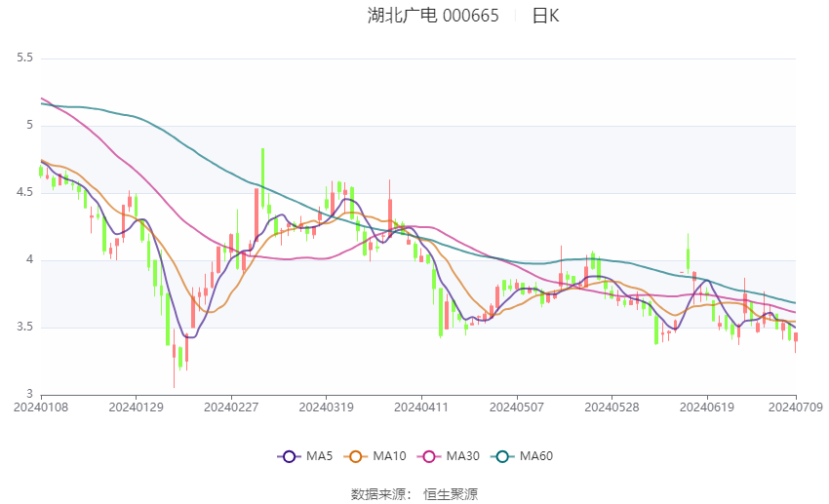The height and width of the screenshot is (504, 829).
Task: Click the 20240507 x-axis date label
Action: (517, 407)
